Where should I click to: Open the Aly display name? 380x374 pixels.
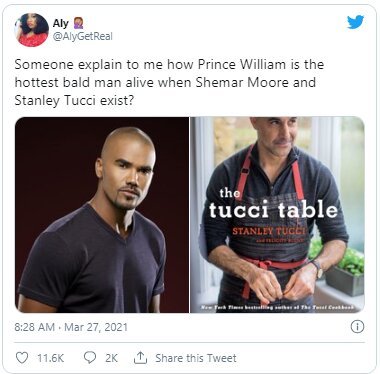tap(61, 23)
